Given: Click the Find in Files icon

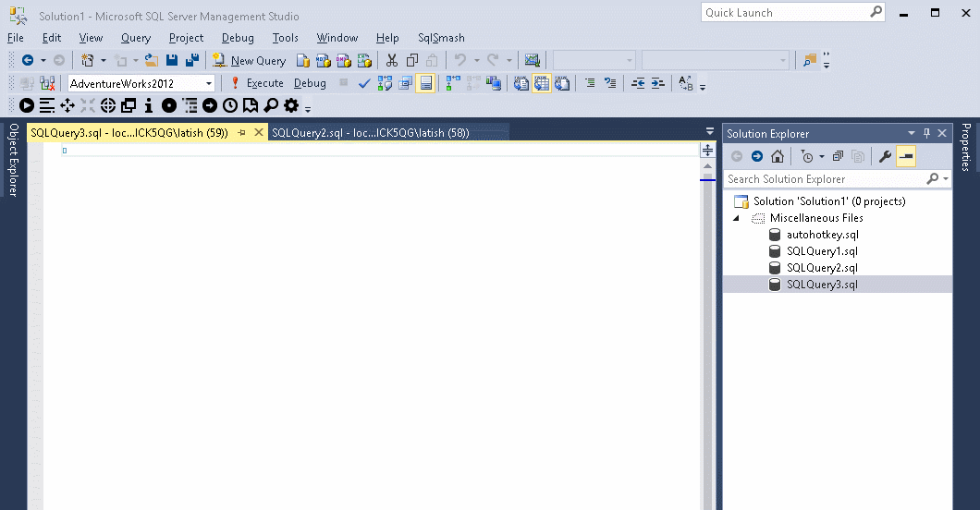Looking at the screenshot, I should click(810, 61).
